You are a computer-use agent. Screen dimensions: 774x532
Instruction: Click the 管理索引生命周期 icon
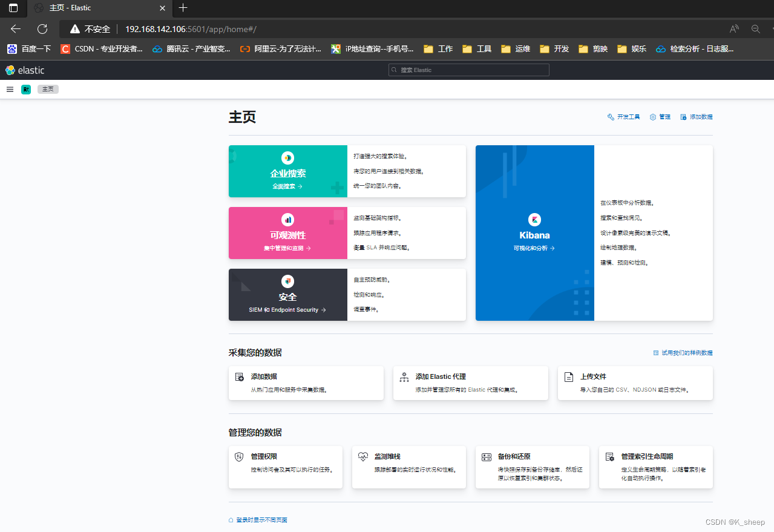point(610,457)
